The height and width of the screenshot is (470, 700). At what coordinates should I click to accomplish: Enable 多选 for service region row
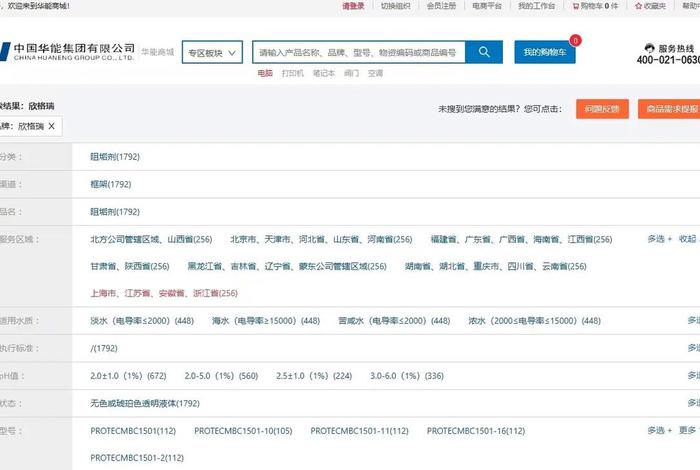coord(659,239)
